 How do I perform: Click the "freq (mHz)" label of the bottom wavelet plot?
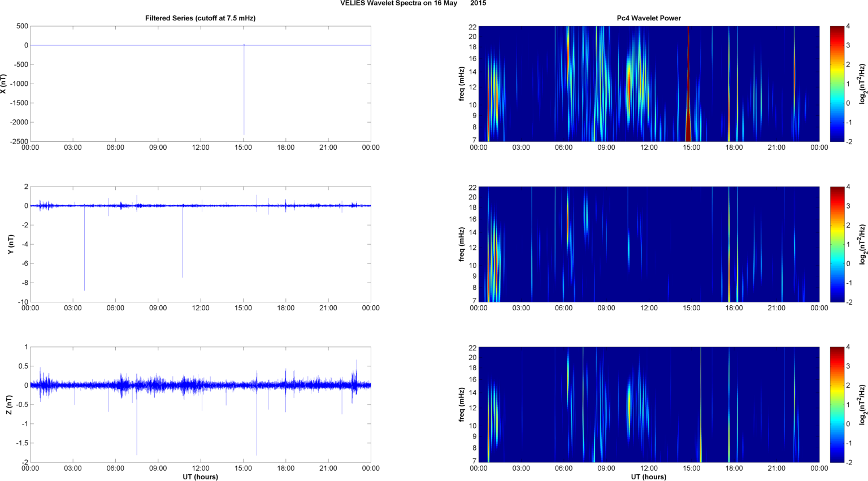tap(462, 405)
